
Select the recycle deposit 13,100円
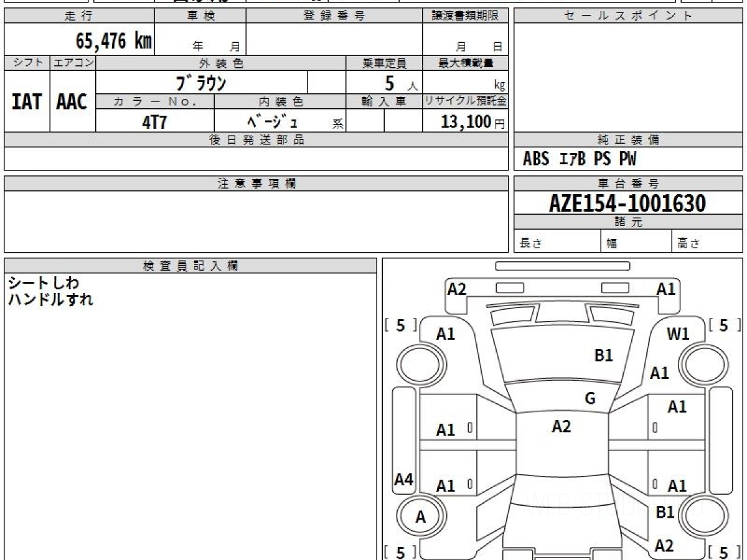pos(473,122)
